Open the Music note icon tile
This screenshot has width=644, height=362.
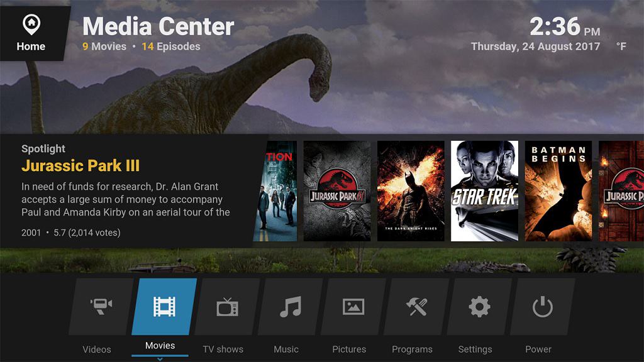click(x=290, y=307)
